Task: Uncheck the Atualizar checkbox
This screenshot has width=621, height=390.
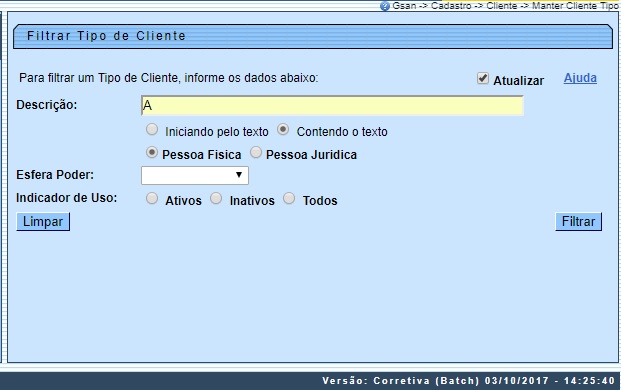Action: [482, 78]
